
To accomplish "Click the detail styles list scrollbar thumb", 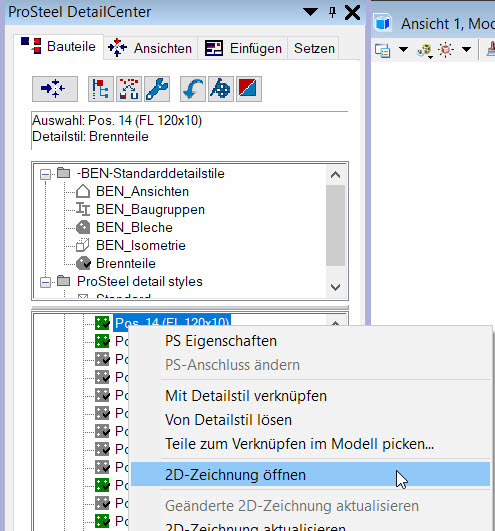I will [336, 225].
